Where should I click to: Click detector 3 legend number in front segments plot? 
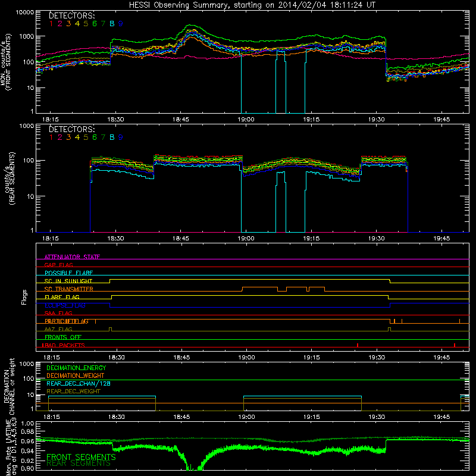pos(68,23)
